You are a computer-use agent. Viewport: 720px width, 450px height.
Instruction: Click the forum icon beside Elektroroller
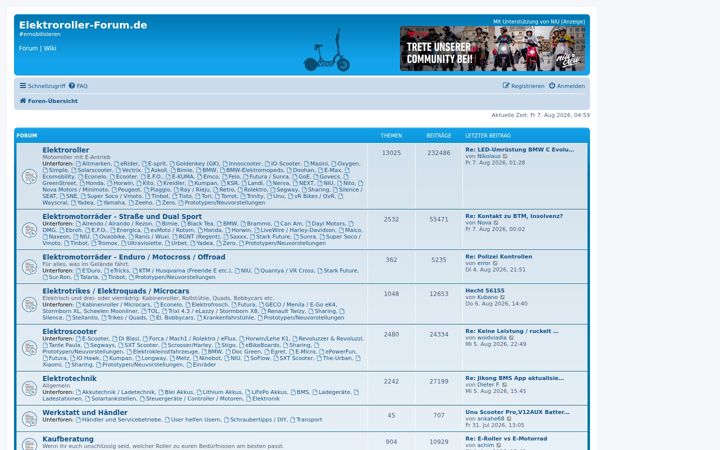coord(29,176)
